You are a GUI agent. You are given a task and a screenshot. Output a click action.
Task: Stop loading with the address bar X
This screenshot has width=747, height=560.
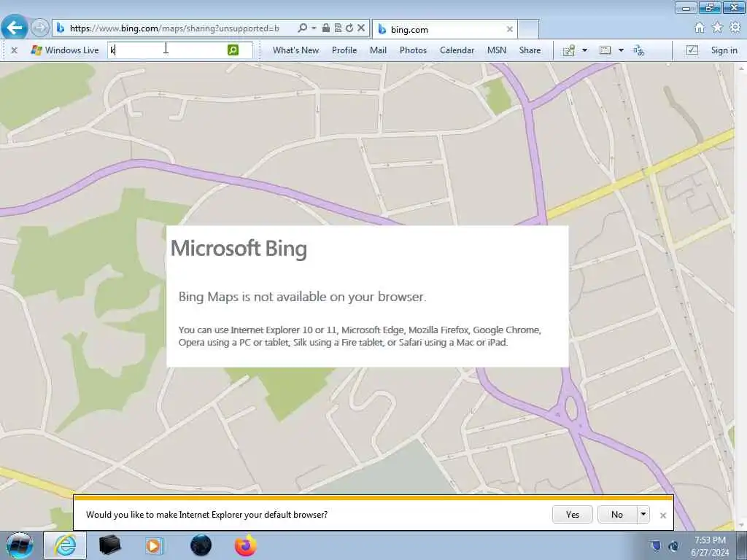(361, 28)
